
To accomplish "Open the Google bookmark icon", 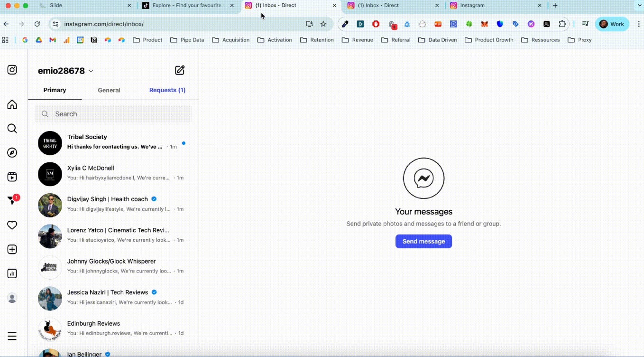I will tap(25, 40).
